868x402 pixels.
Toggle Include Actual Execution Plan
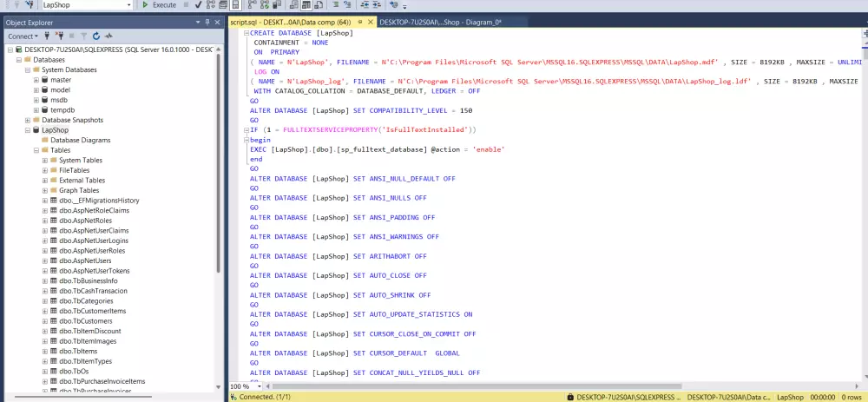[x=252, y=4]
